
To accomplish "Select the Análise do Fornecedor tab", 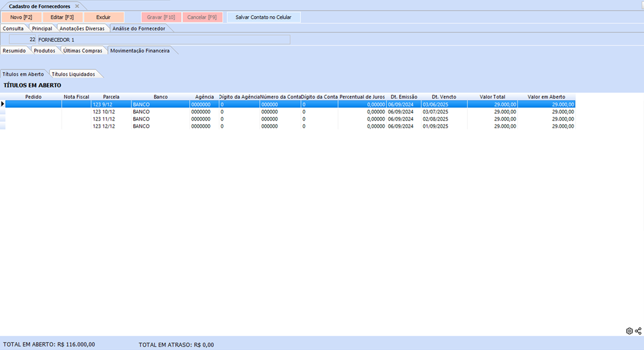I will coord(139,28).
